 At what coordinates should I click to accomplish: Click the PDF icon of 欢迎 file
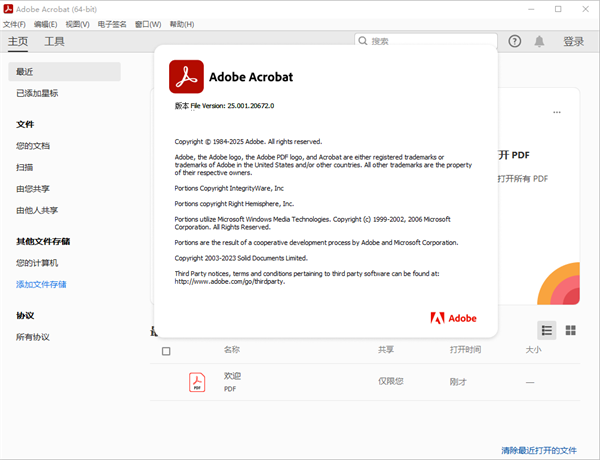pyautogui.click(x=197, y=382)
